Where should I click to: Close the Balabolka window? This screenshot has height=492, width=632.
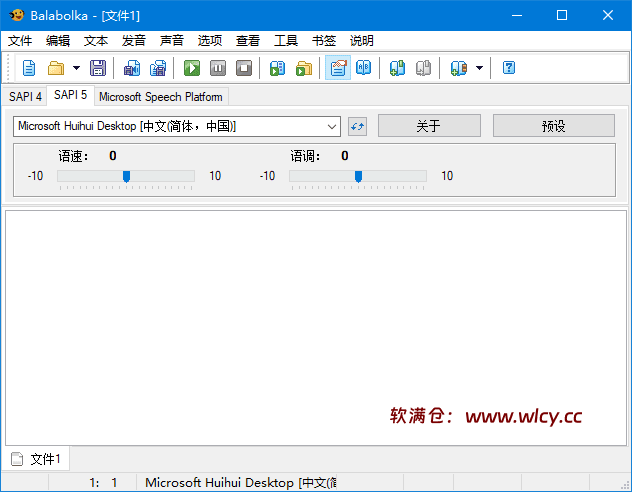pyautogui.click(x=608, y=15)
